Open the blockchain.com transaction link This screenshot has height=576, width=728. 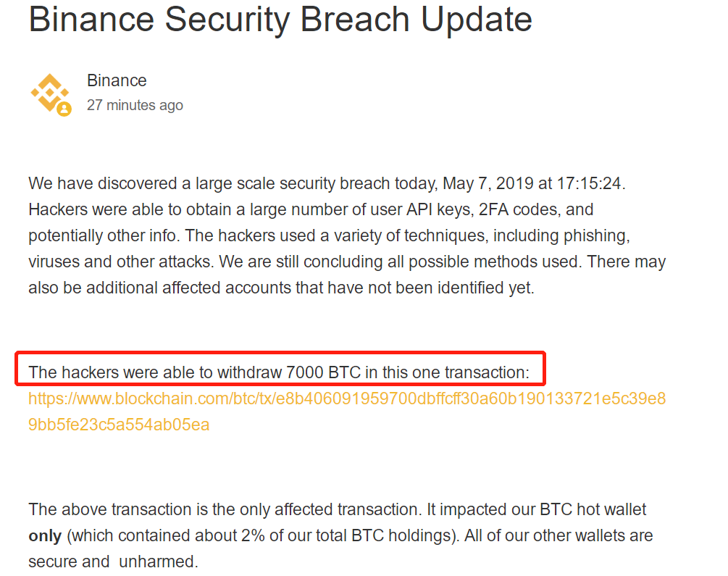tap(346, 398)
